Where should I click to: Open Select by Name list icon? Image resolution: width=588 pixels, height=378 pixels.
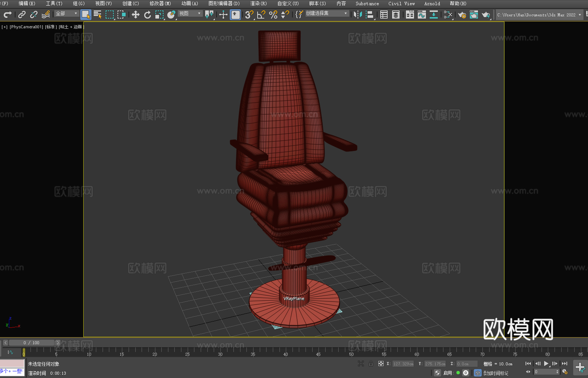click(98, 14)
